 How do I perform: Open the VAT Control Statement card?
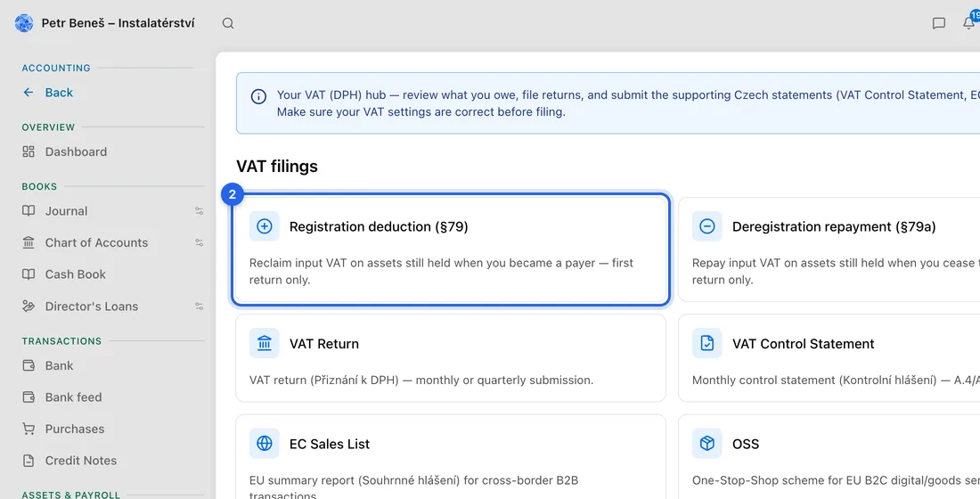coord(829,358)
